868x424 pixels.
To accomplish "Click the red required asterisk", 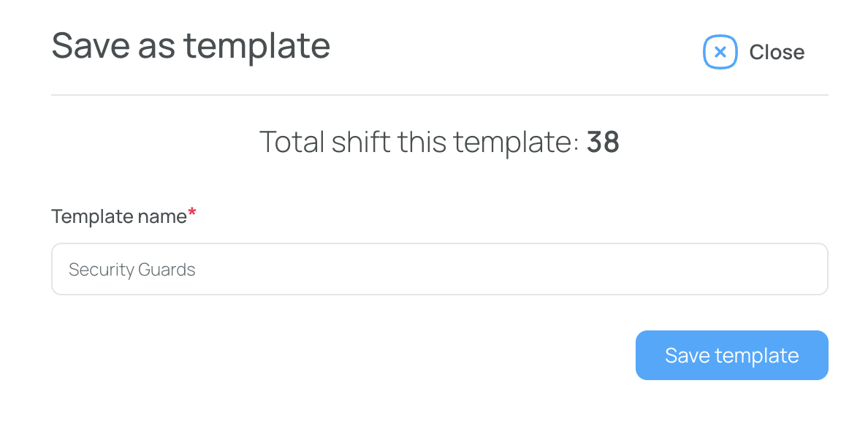I will [192, 213].
